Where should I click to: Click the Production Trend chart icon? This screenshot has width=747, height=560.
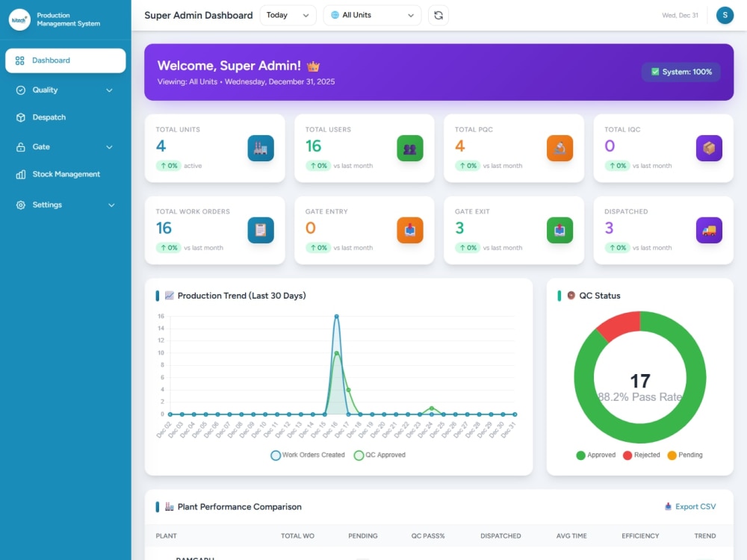(169, 295)
